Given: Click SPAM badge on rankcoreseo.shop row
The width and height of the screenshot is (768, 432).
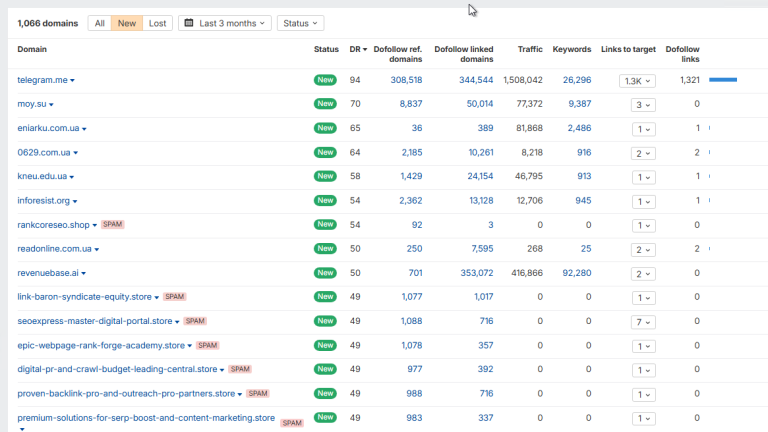Looking at the screenshot, I should click(113, 224).
